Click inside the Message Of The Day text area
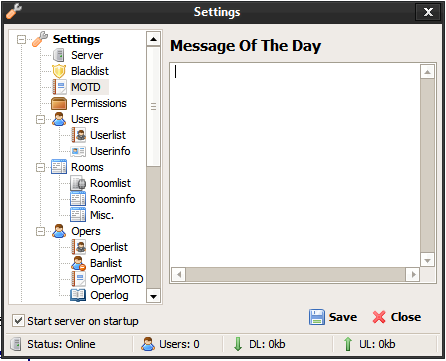This screenshot has width=446, height=361. point(295,165)
